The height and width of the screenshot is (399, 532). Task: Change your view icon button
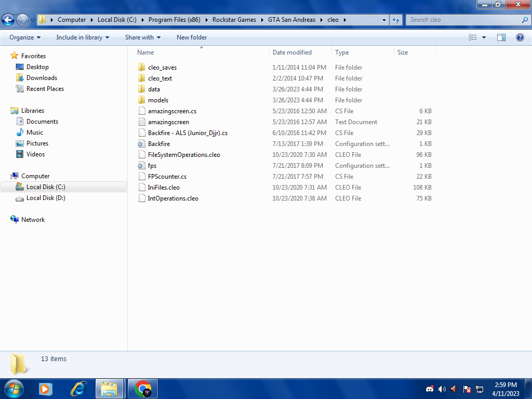[x=473, y=37]
